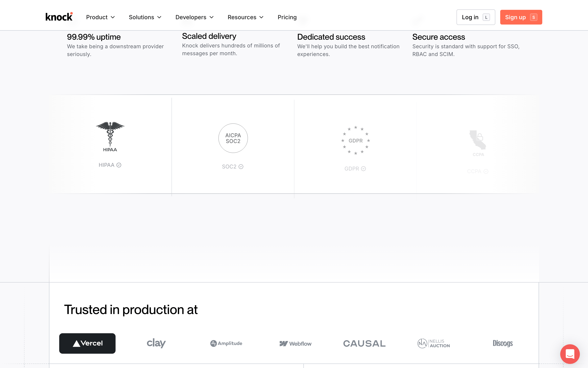Click the checkmark icon next to GDPR label

[x=363, y=169]
